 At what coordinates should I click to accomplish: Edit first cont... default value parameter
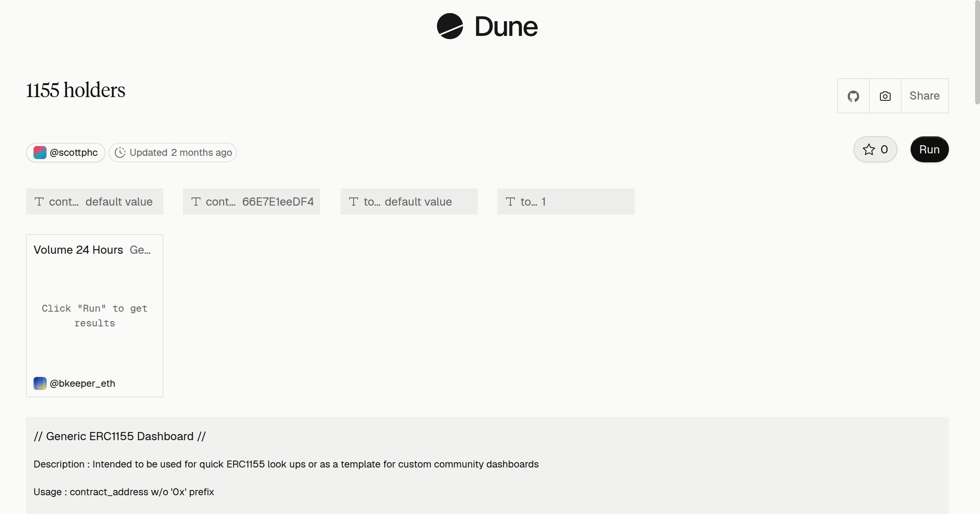click(95, 202)
